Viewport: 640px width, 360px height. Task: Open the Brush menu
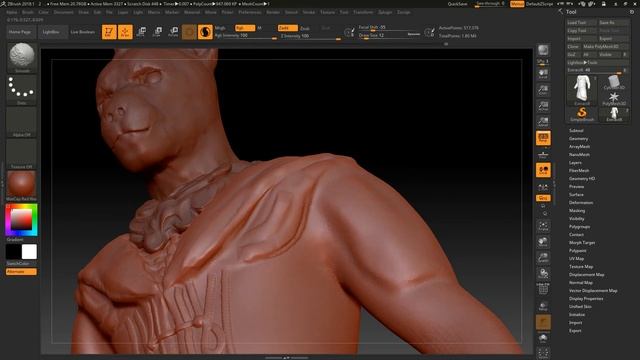coord(28,12)
